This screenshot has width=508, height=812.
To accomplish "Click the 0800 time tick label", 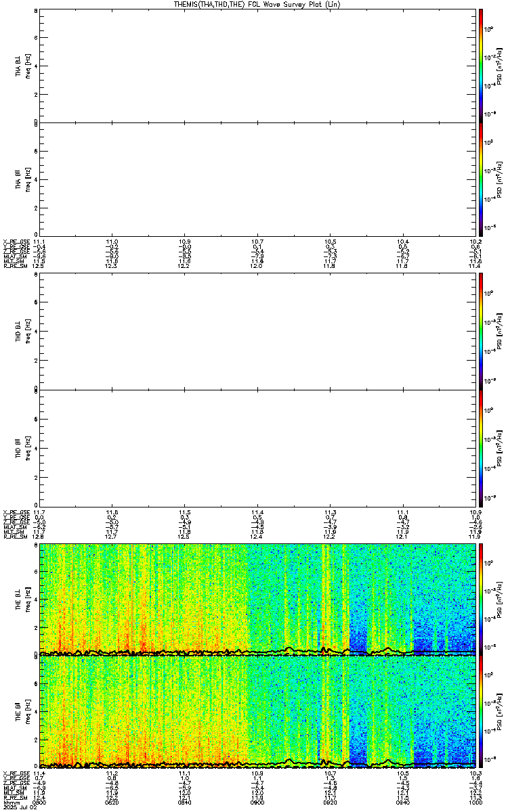I will 39,803.
